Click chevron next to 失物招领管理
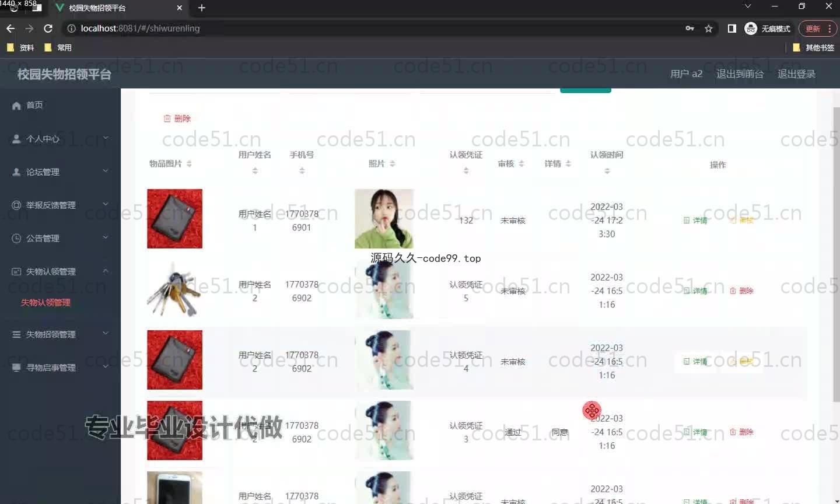 coord(106,333)
